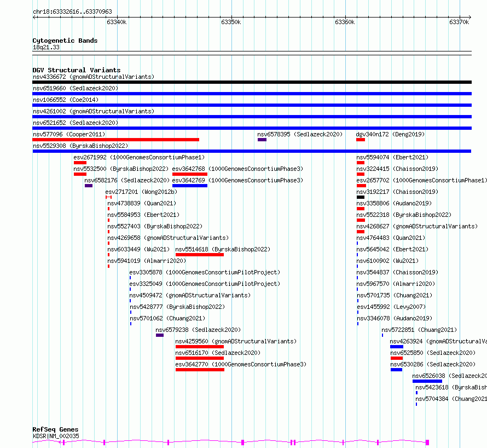This screenshot has width=487, height=448.
Task: Click the red nsv5514618 variant bar
Action: [x=200, y=255]
